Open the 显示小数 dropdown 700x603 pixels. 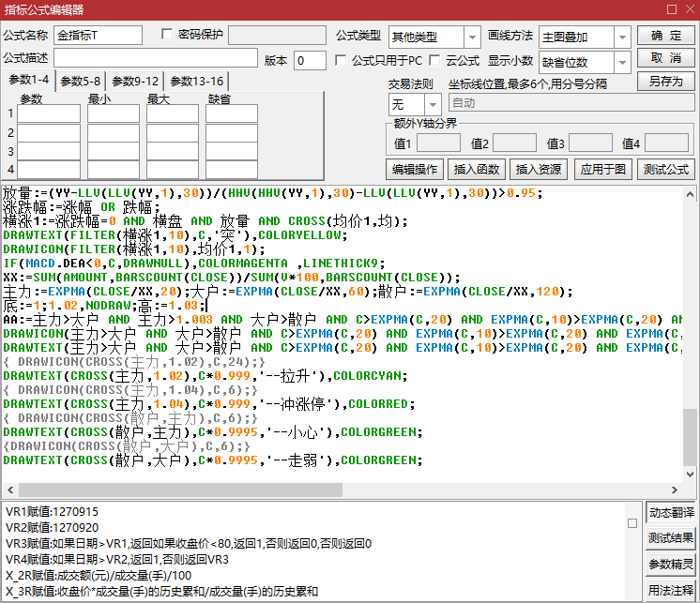(623, 62)
